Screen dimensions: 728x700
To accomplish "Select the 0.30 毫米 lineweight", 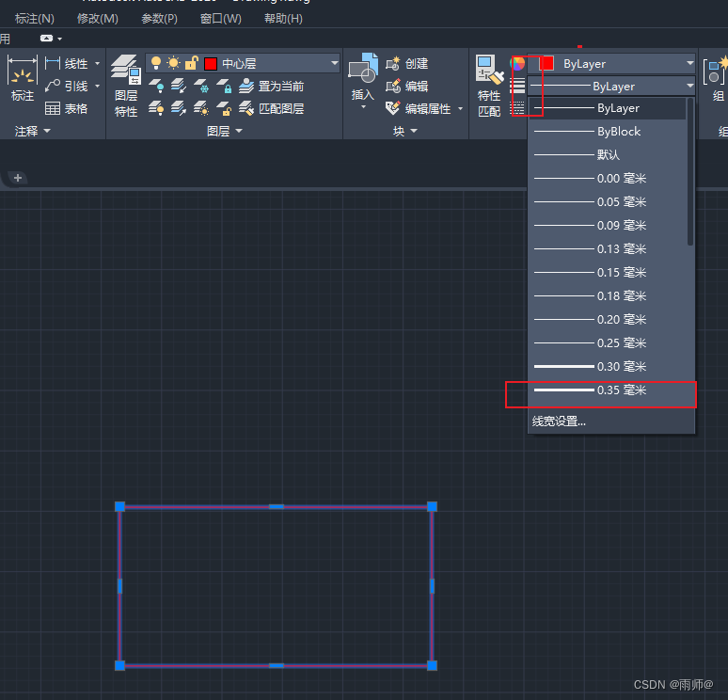I will [x=608, y=367].
